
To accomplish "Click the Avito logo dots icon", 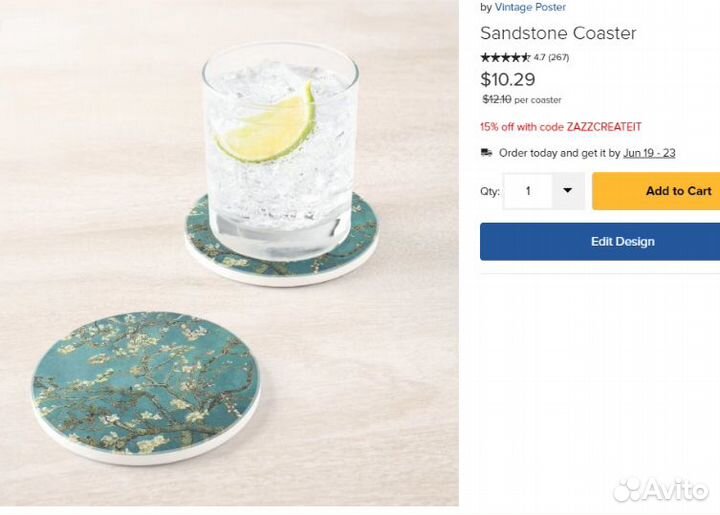I will (628, 489).
